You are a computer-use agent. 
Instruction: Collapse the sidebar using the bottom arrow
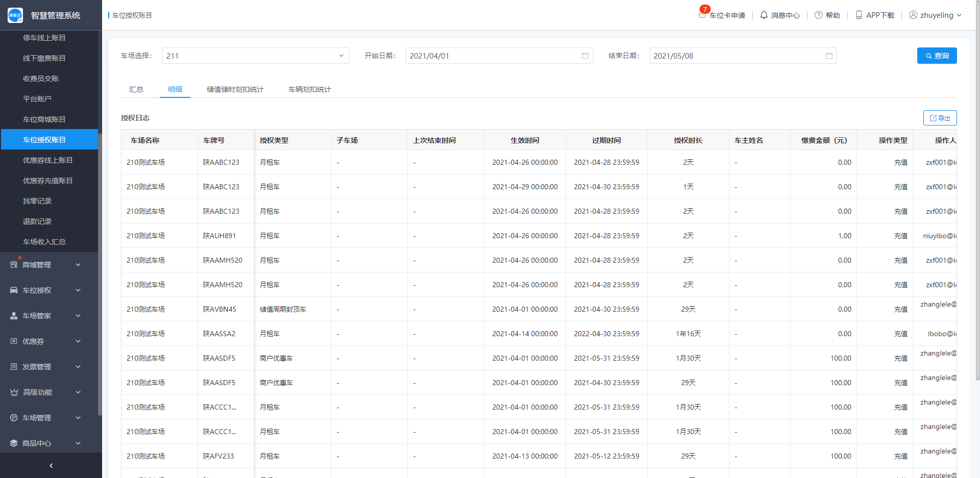pyautogui.click(x=51, y=465)
